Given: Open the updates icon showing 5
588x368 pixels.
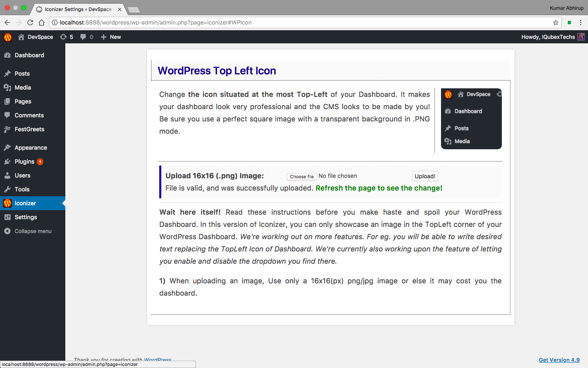Looking at the screenshot, I should coord(63,37).
